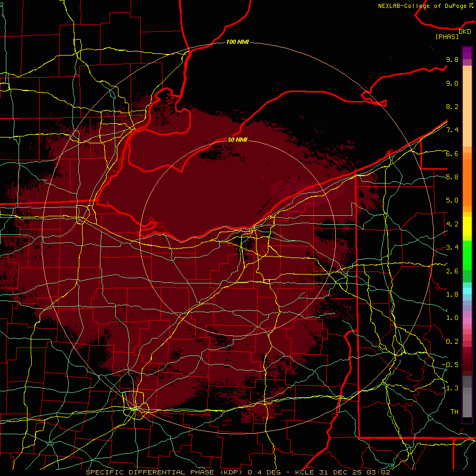476x476 pixels.
Task: Click the KCLE station identifier
Action: pos(305,472)
